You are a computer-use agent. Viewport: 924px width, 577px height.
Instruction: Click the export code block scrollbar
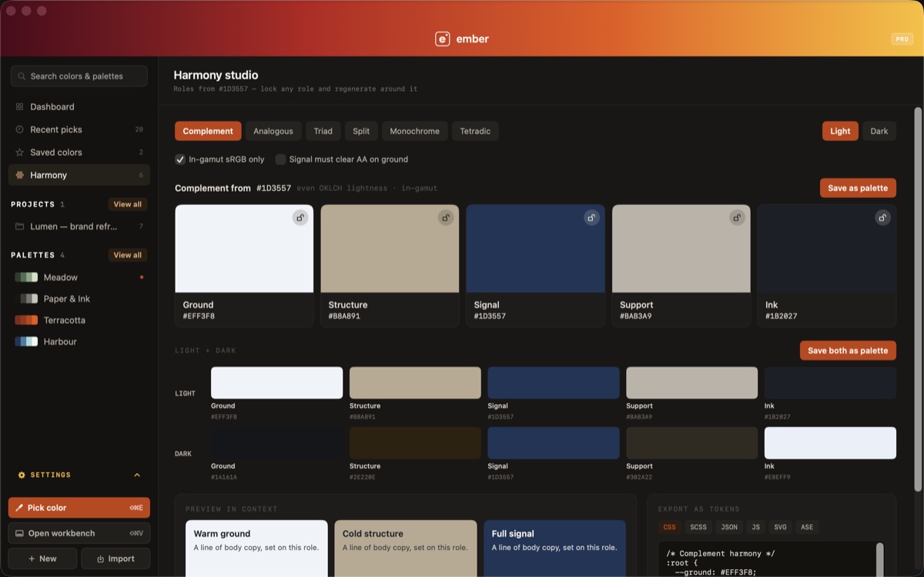(880, 560)
